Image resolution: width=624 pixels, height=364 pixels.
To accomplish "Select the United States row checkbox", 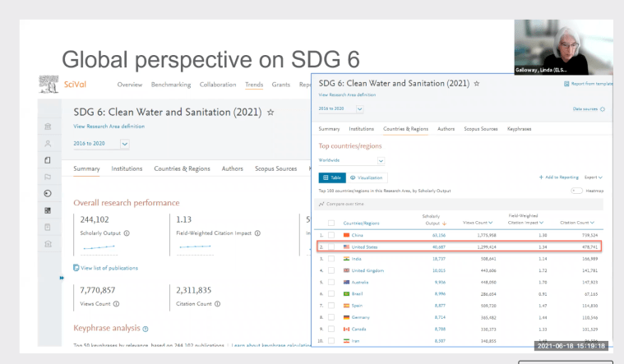I will click(x=331, y=247).
